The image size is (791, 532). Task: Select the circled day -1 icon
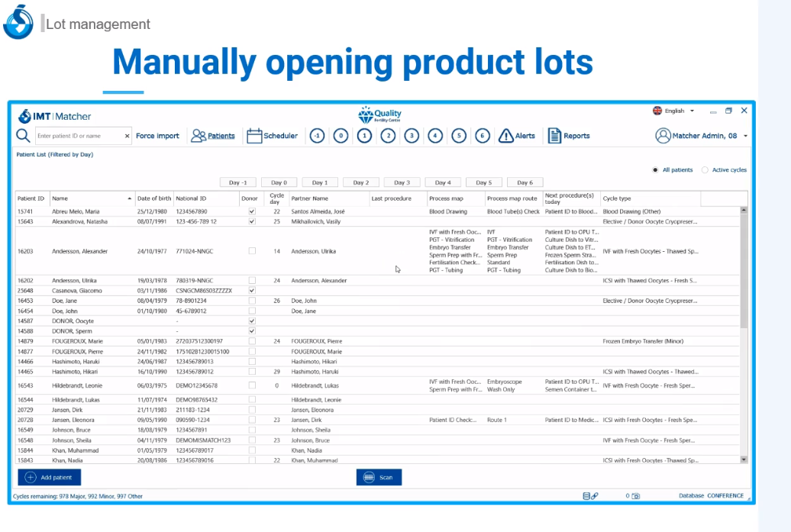(x=317, y=136)
